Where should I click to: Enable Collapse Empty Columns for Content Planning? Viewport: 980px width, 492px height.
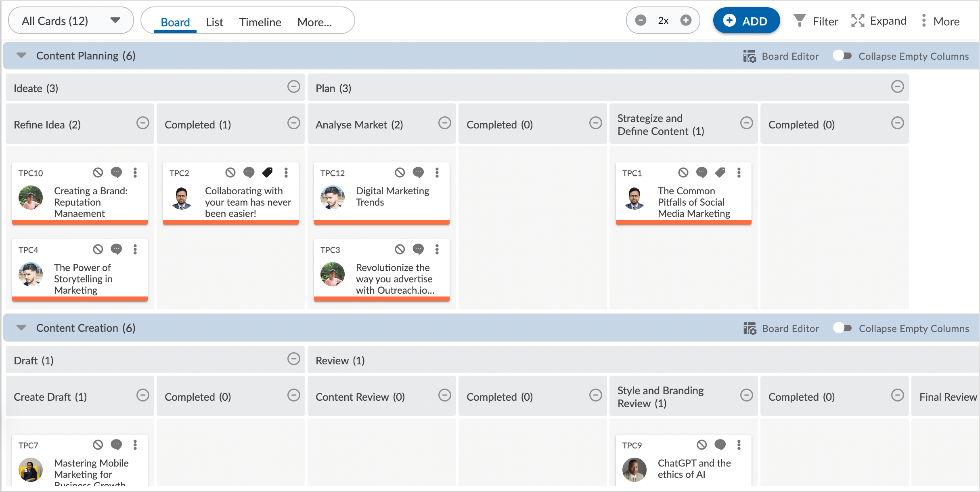pos(842,56)
